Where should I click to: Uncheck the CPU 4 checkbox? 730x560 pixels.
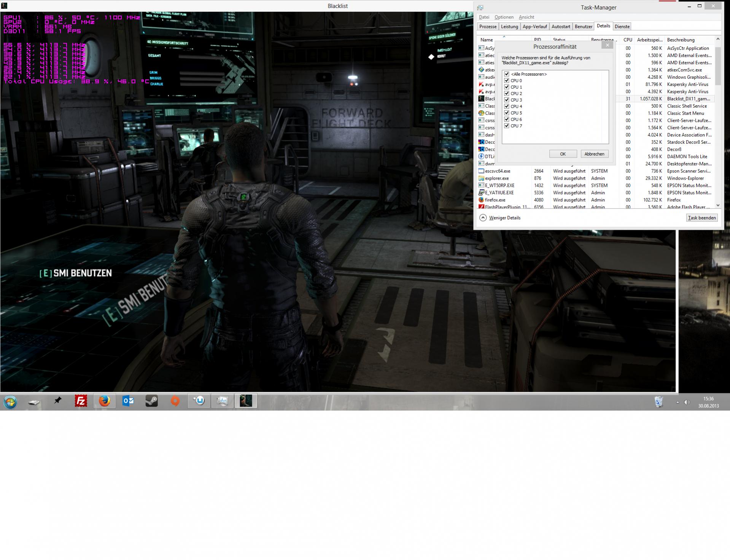pos(507,107)
